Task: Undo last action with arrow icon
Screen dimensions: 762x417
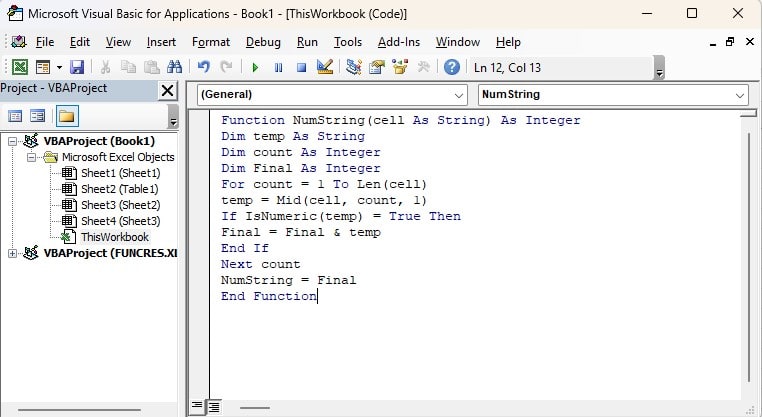Action: [x=204, y=67]
